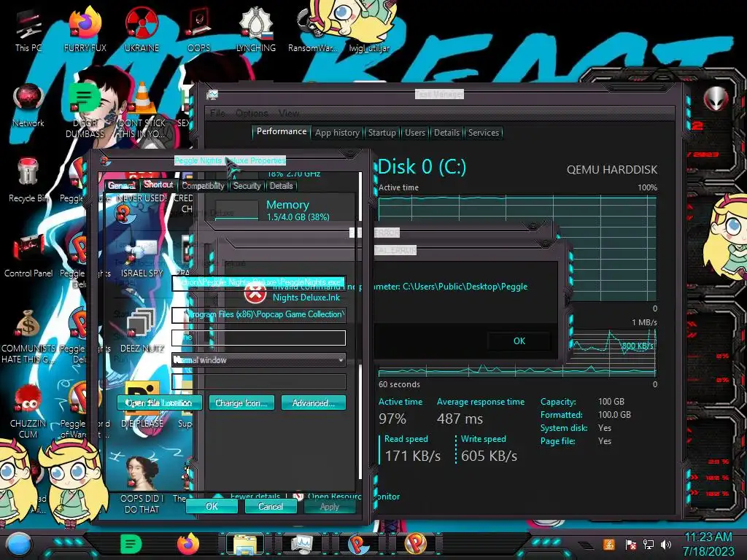Click the Target field with PeggleNights.exe path
Viewport: 747px width, 560px height.
(x=259, y=283)
